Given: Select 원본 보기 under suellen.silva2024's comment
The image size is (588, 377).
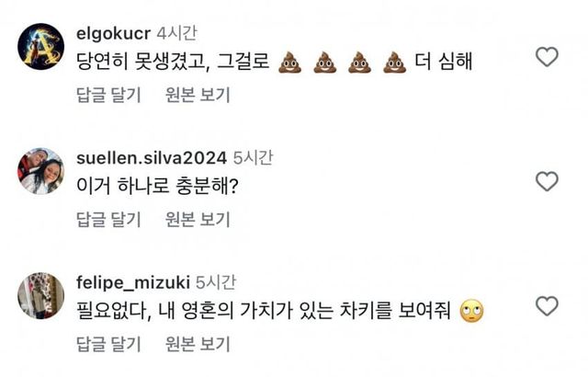Looking at the screenshot, I should (198, 219).
